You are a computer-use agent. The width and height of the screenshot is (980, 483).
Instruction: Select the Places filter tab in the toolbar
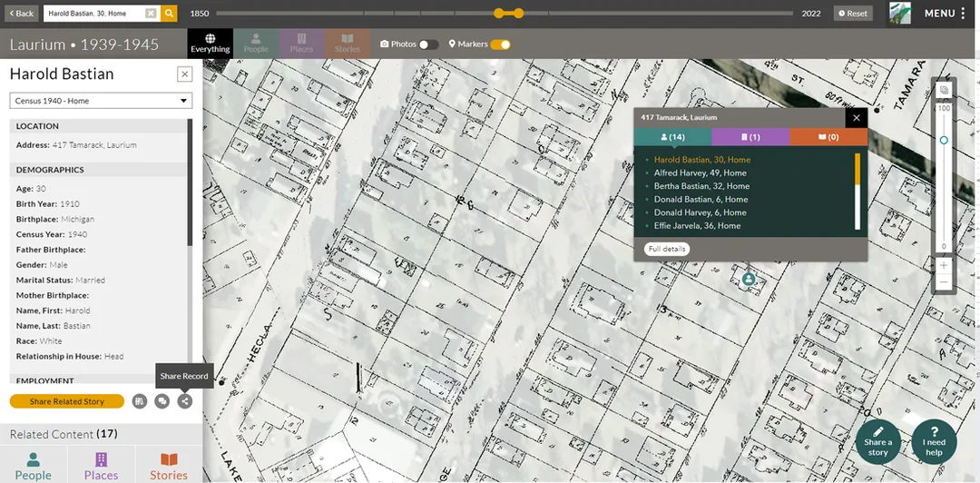pos(301,44)
